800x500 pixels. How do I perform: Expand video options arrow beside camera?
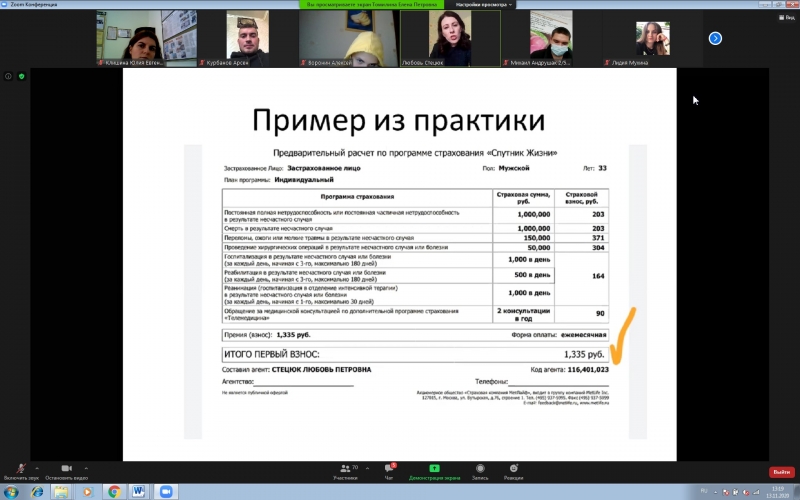[86, 468]
